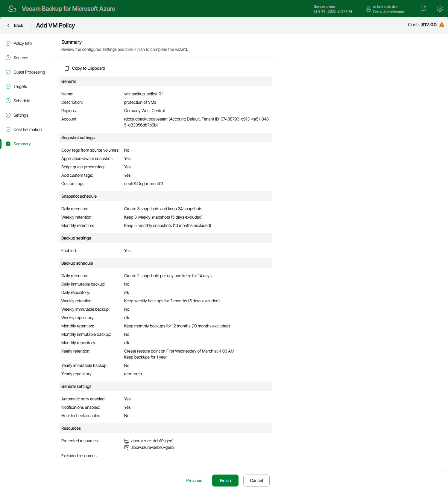Image resolution: width=448 pixels, height=488 pixels.
Task: Open the notifications bell
Action: tap(423, 9)
